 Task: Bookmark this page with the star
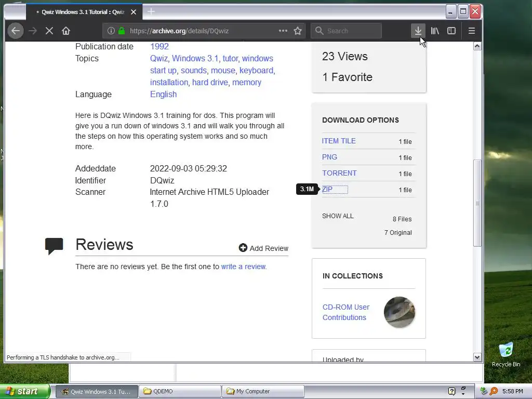(x=298, y=31)
